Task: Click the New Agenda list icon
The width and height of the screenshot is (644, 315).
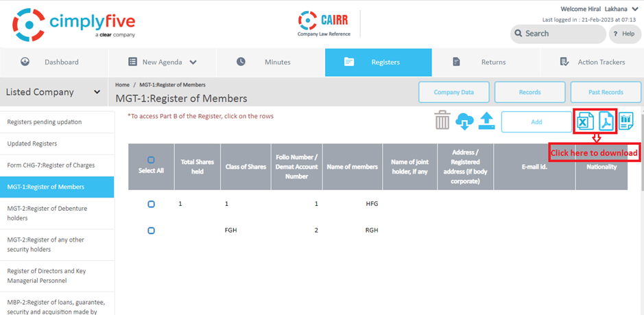Action: tap(132, 62)
